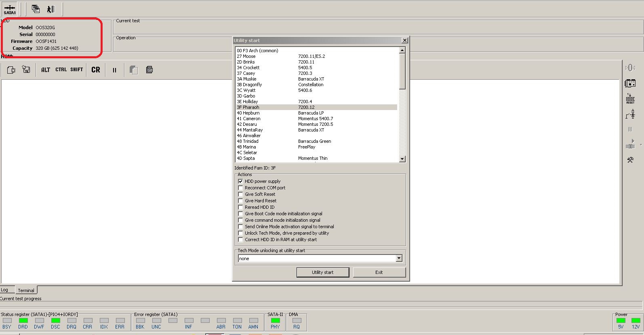This screenshot has height=335, width=644.
Task: Click the flag diagram icon in right sidebar
Action: 630,114
